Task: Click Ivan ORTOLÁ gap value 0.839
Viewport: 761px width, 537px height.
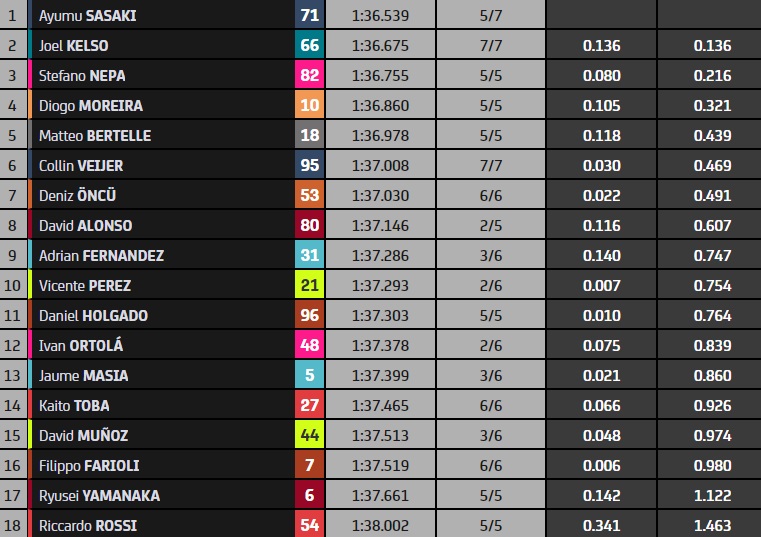Action: click(712, 346)
